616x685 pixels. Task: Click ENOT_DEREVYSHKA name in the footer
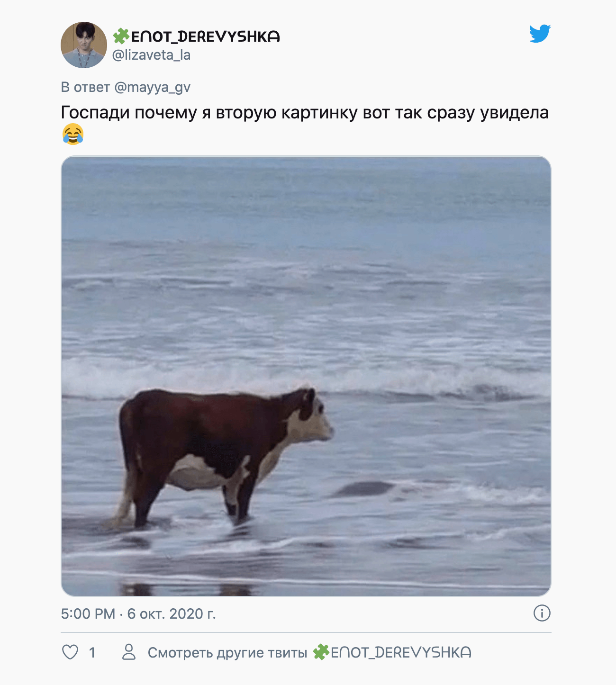(401, 653)
